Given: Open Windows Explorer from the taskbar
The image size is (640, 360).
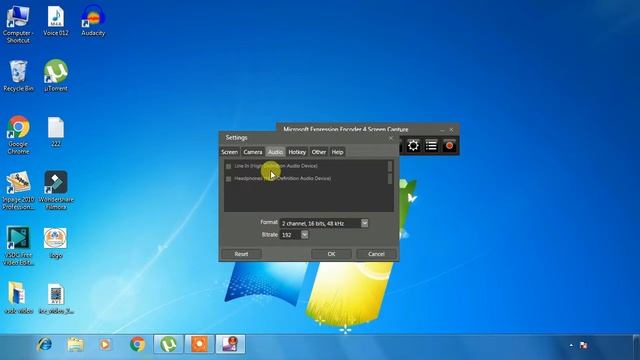Looking at the screenshot, I should point(76,344).
